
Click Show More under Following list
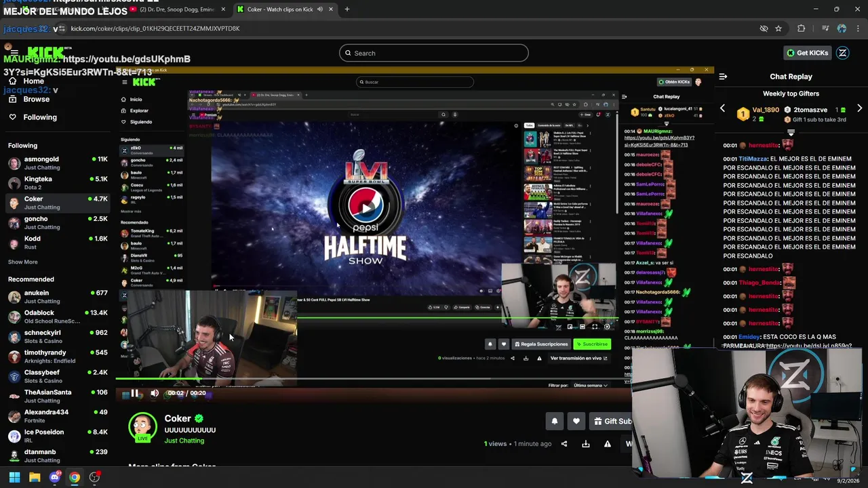(x=23, y=262)
